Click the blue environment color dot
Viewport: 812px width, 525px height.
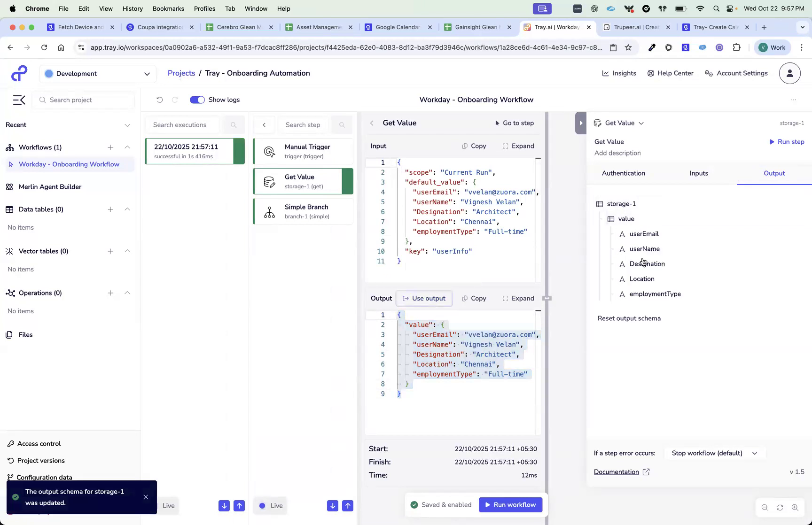pos(48,74)
